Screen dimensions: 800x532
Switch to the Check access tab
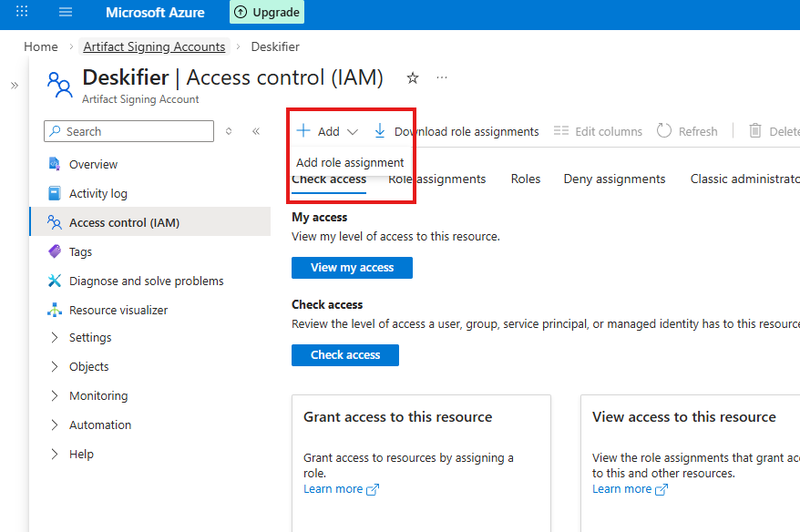point(329,180)
